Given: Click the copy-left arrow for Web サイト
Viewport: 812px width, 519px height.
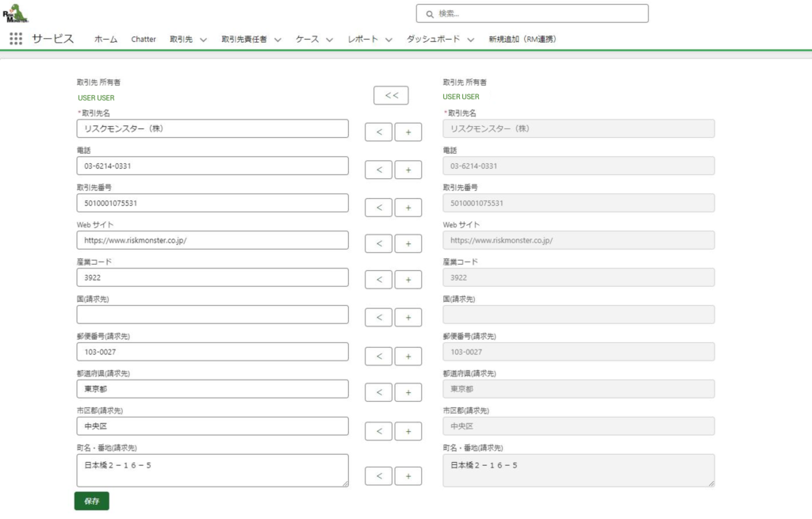Looking at the screenshot, I should point(378,243).
